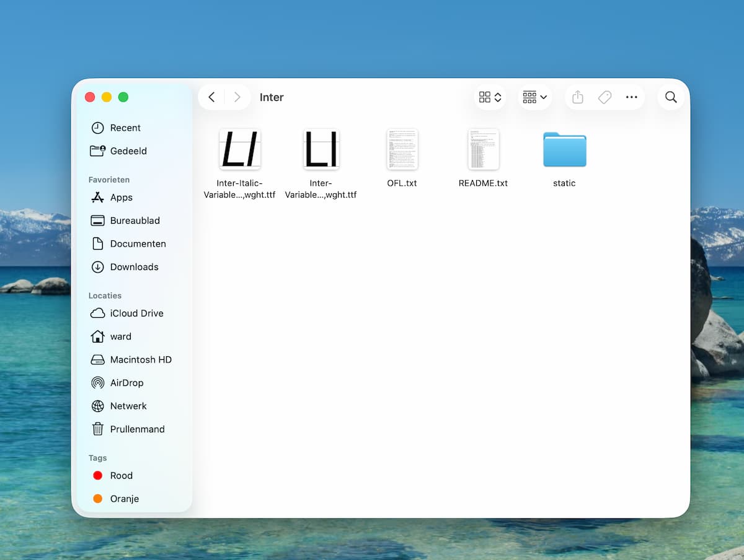Screen dimensions: 744x560
Task: Open the static folder
Action: 564,151
